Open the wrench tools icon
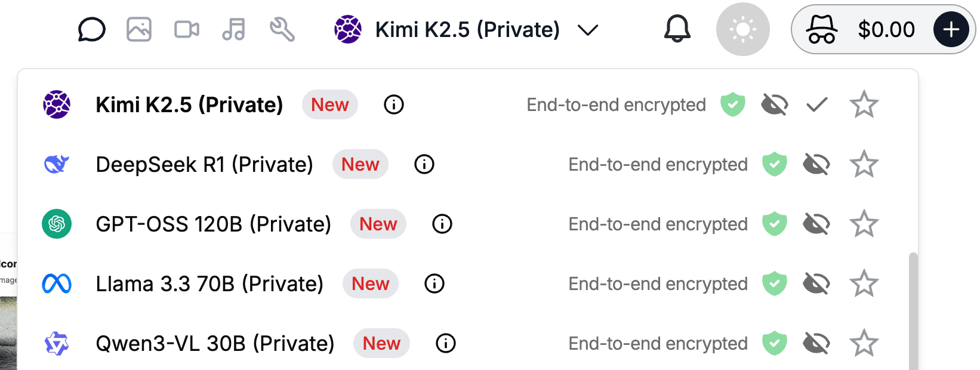This screenshot has width=980, height=370. 281,29
